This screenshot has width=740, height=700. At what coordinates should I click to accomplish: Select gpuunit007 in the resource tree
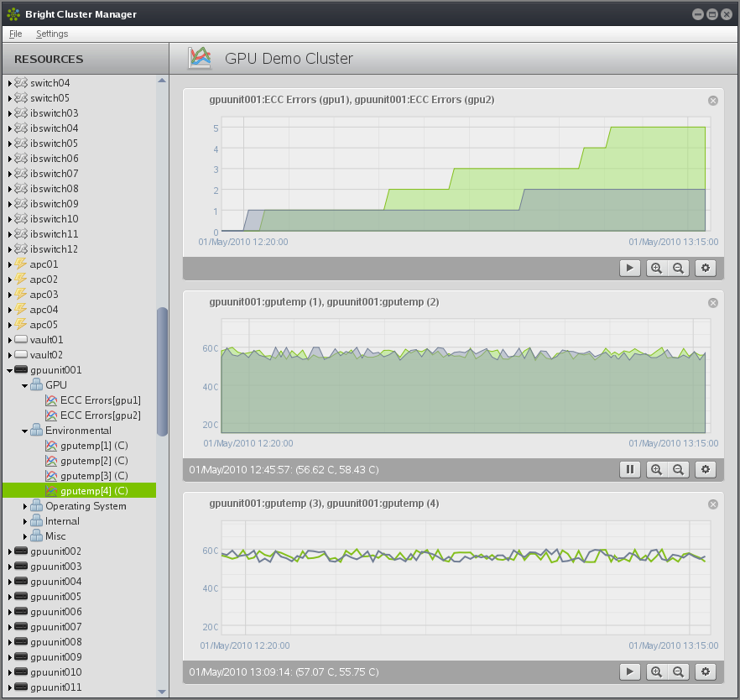[55, 626]
